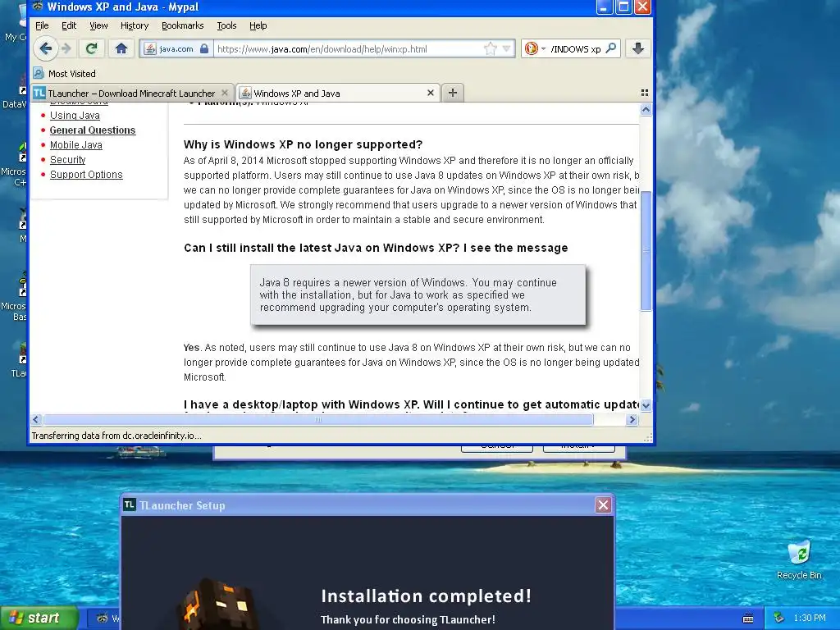Select the Recycle Bin desktop icon
Viewport: 840px width, 630px height.
click(x=799, y=559)
